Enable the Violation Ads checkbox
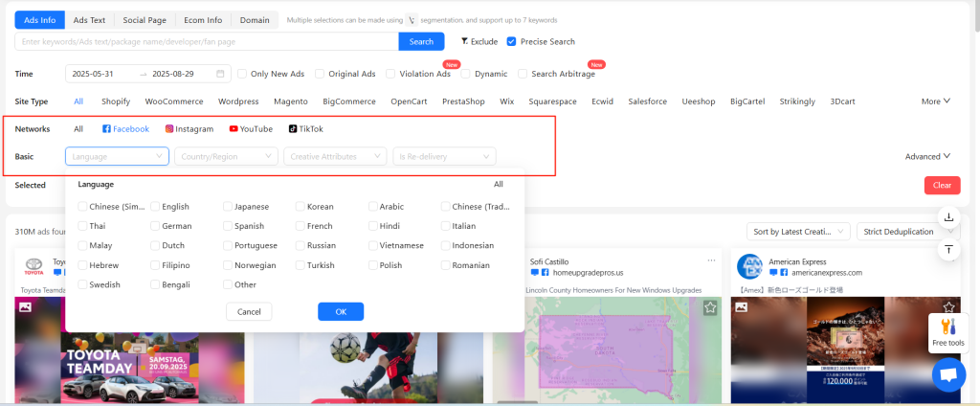The width and height of the screenshot is (980, 406). pos(390,74)
